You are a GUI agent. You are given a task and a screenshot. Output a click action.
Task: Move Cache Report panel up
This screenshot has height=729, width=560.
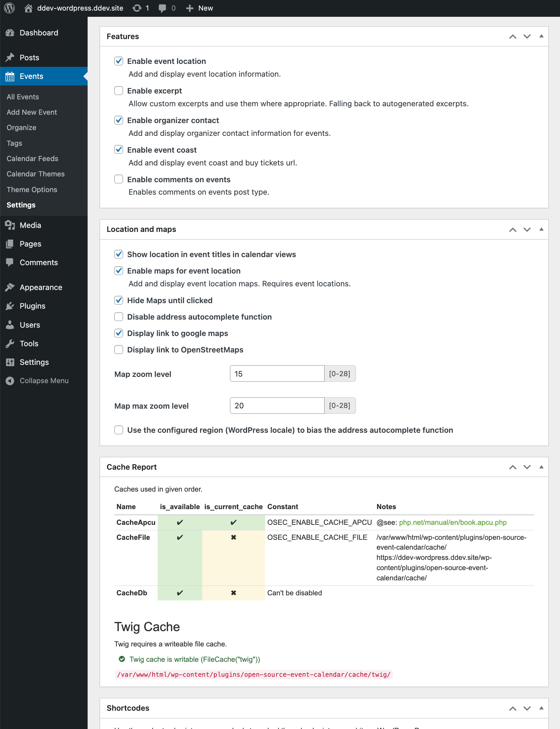pyautogui.click(x=513, y=467)
